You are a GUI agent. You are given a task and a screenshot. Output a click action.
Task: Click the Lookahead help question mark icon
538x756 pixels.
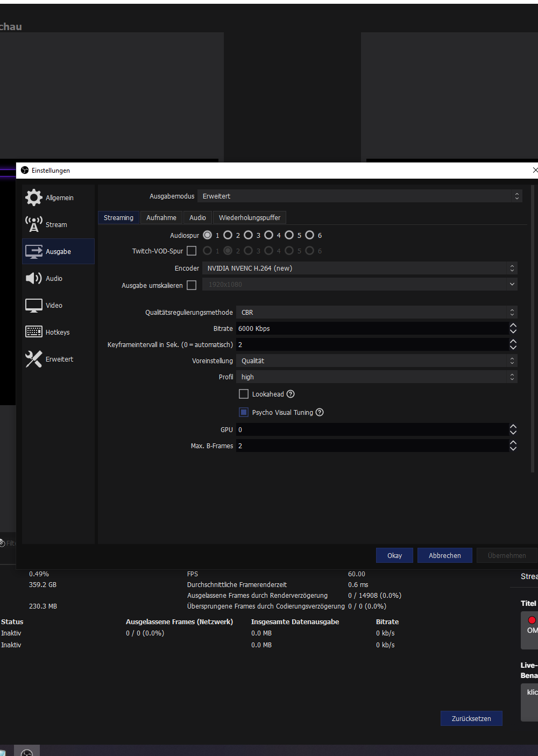coord(291,394)
